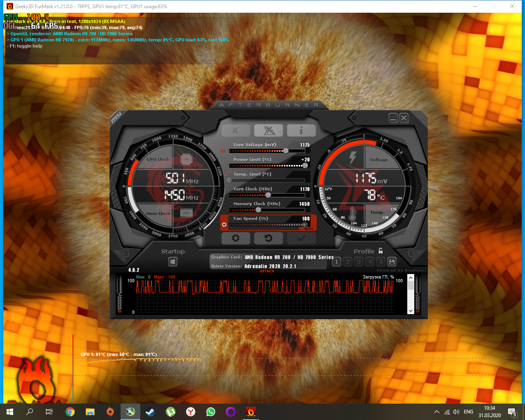This screenshot has height=420, width=525.
Task: Open Steam from the taskbar
Action: 151,412
